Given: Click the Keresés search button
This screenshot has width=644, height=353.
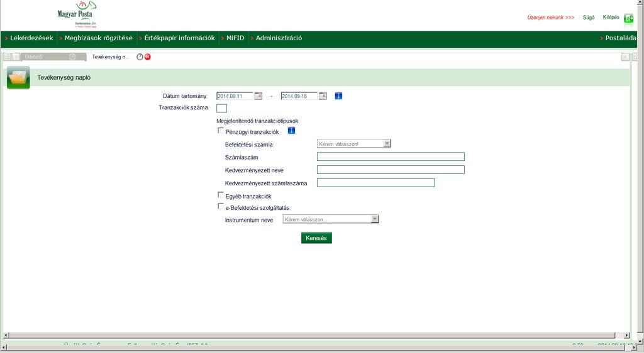Looking at the screenshot, I should click(316, 238).
